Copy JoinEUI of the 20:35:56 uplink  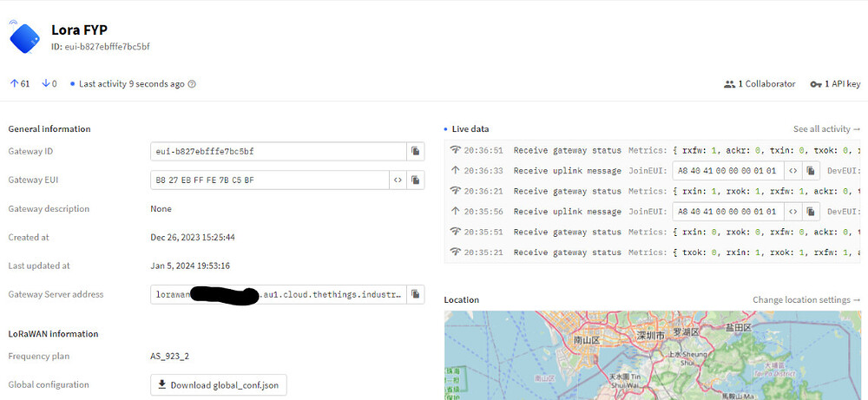point(811,212)
